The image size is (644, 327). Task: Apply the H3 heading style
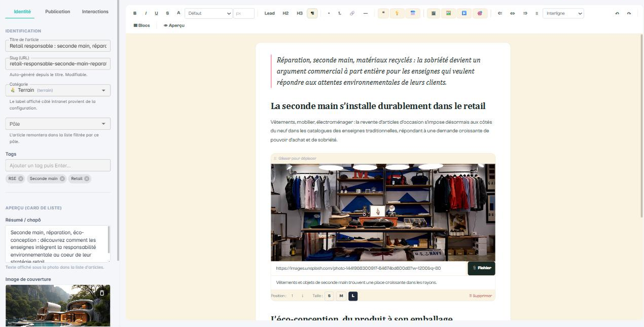click(299, 13)
